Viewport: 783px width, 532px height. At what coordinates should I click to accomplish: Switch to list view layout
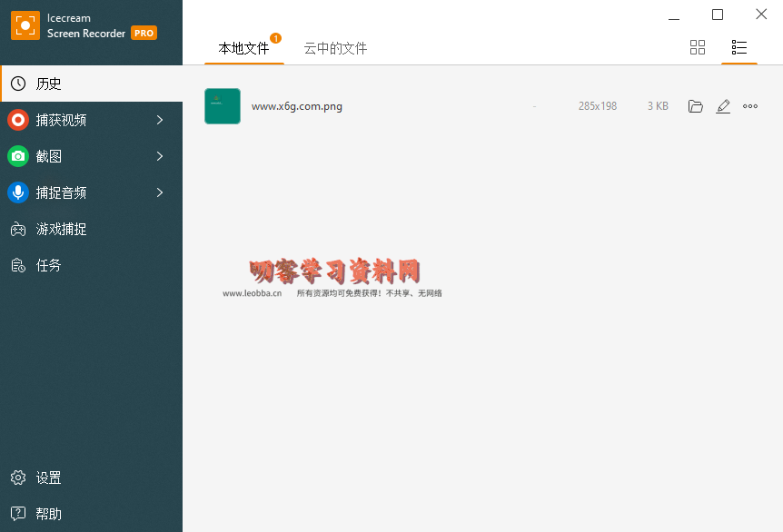pyautogui.click(x=739, y=47)
